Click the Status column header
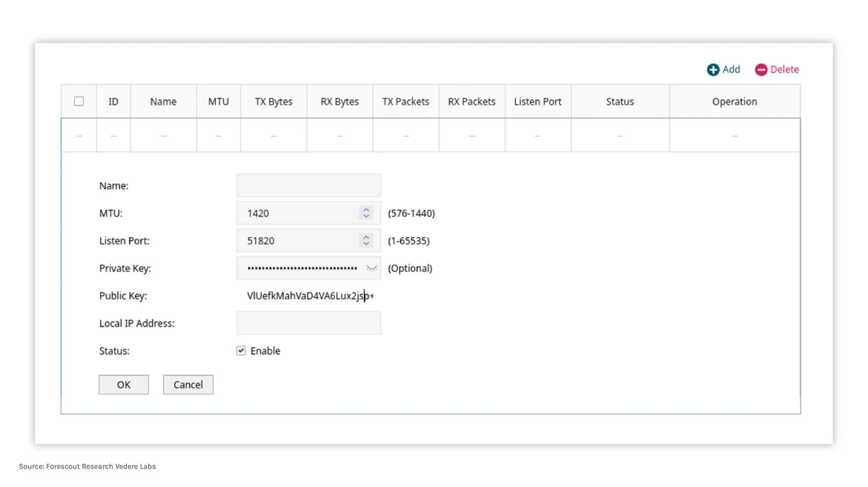This screenshot has height=487, width=868. tap(620, 101)
